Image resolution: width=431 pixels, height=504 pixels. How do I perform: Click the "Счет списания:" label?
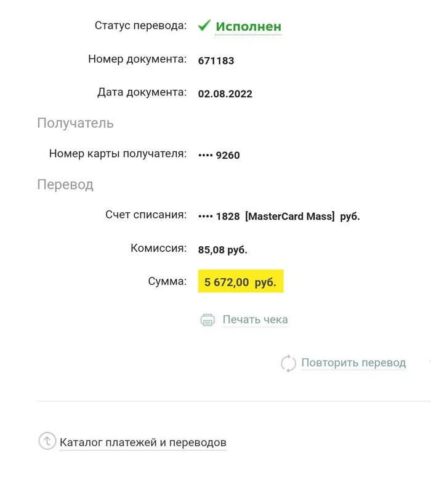coord(146,215)
